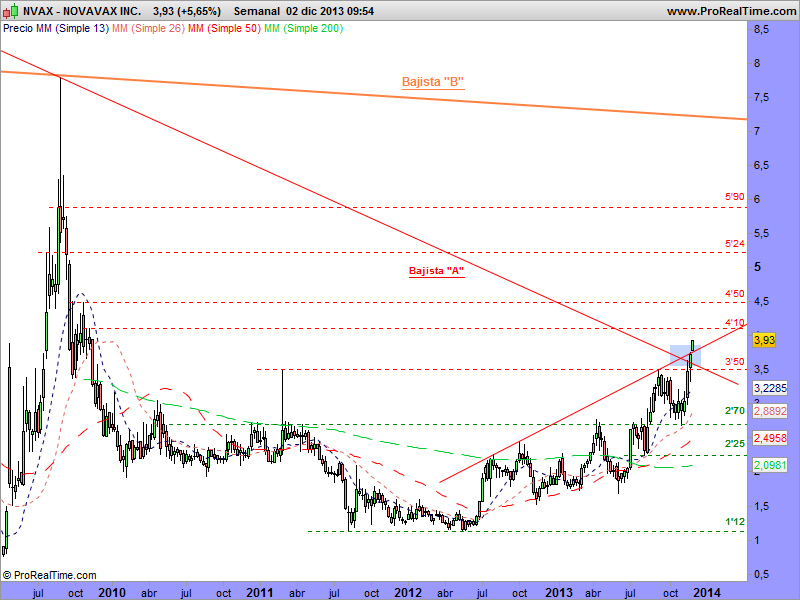Select the MM (Simple 13) legend entry
The image size is (800, 600).
pos(72,29)
